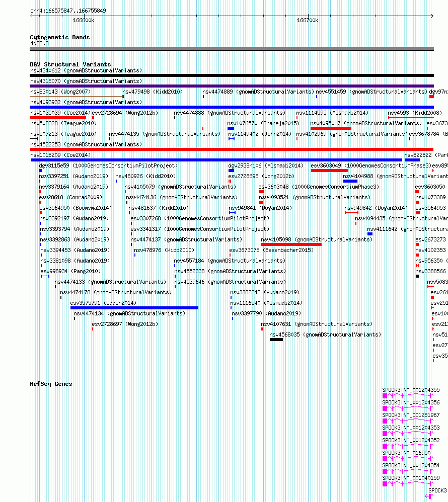This screenshot has height=502, width=448.
Task: Click the nsv4551459 variant label
Action: (371, 92)
